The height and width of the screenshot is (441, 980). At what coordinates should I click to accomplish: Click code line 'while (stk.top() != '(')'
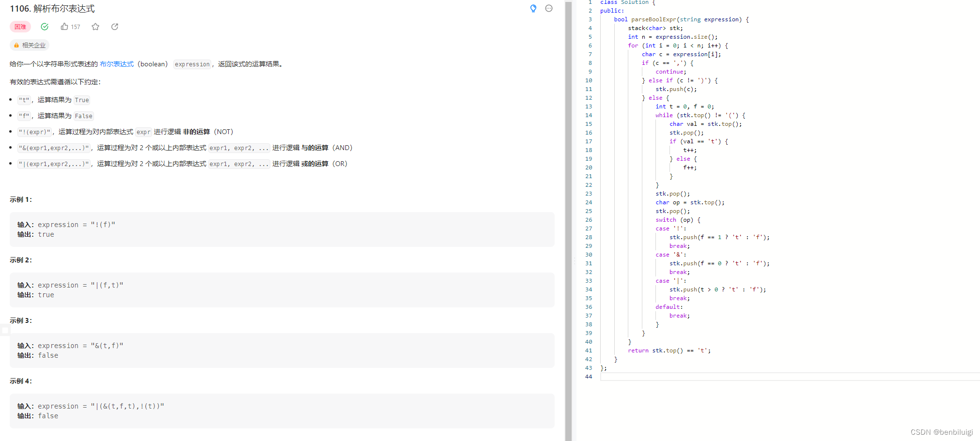click(x=700, y=115)
